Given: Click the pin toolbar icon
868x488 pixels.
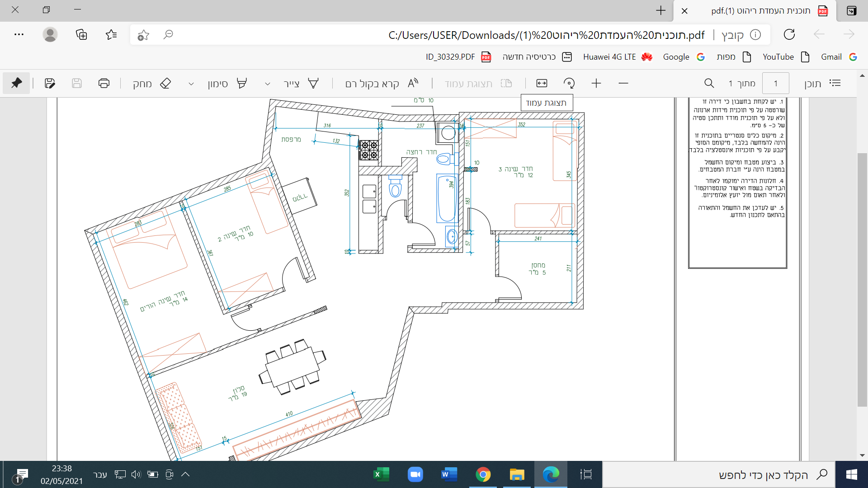Looking at the screenshot, I should click(x=17, y=83).
